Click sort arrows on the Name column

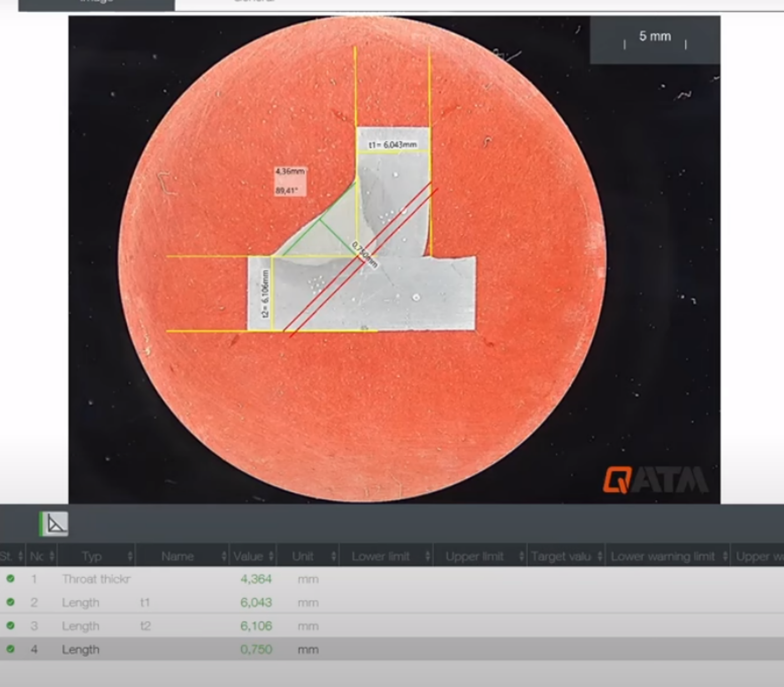point(224,556)
